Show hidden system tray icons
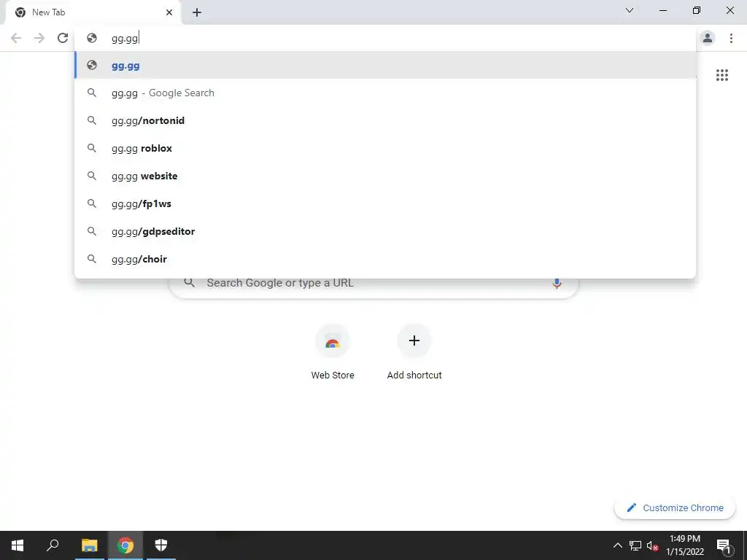Image resolution: width=747 pixels, height=560 pixels. pos(617,545)
